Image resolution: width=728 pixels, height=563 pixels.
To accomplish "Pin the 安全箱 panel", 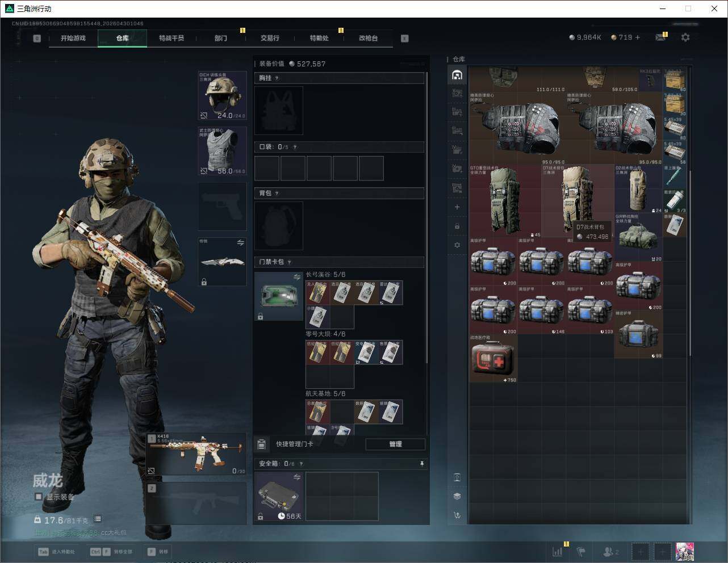I will pos(422,464).
